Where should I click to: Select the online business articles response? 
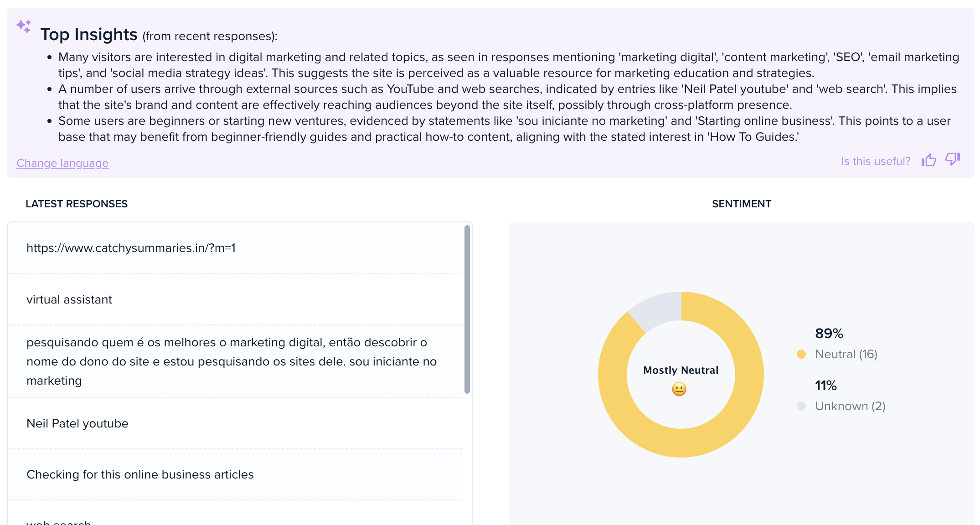click(x=139, y=474)
